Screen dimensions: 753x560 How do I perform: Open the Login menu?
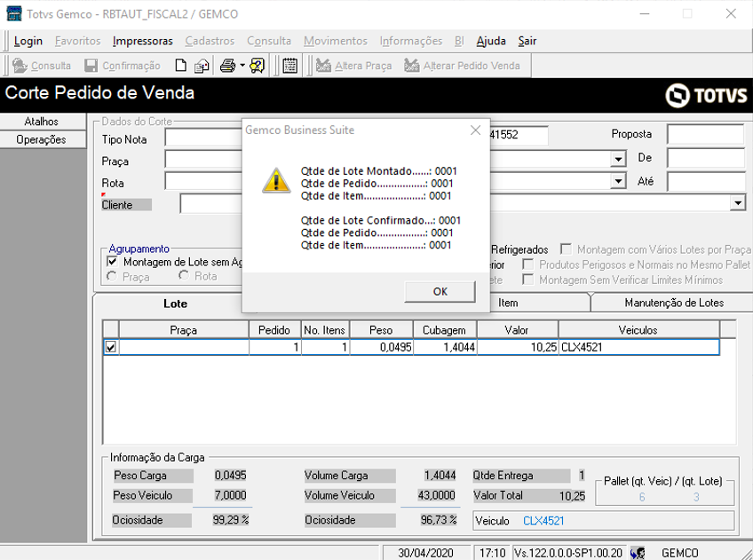pos(28,42)
